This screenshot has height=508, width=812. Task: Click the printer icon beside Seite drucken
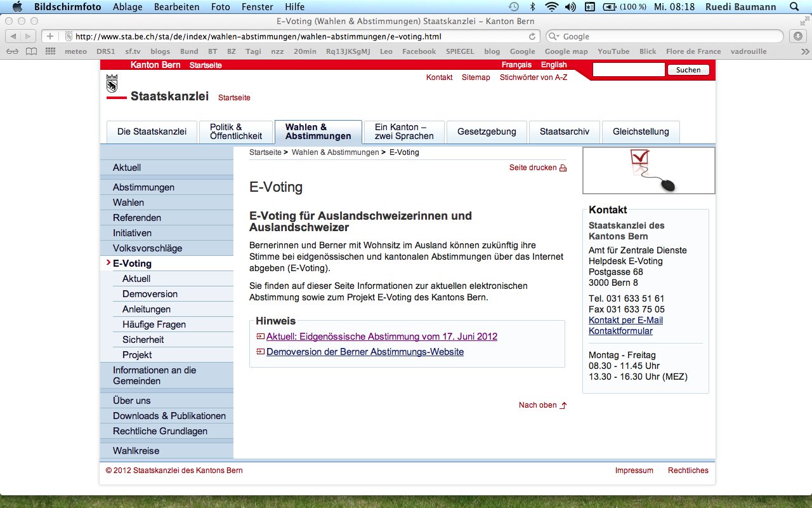(563, 168)
